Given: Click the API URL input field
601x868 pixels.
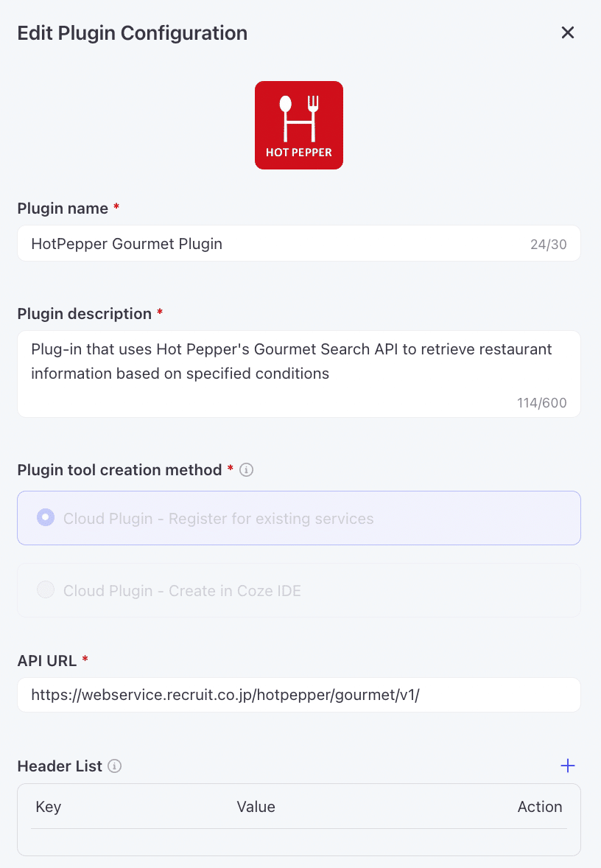Looking at the screenshot, I should [x=298, y=695].
